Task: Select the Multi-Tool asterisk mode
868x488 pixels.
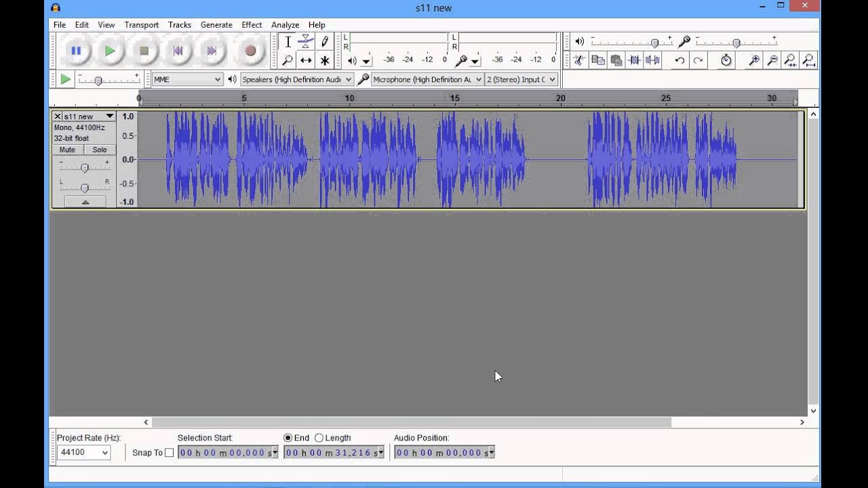Action: (x=324, y=60)
